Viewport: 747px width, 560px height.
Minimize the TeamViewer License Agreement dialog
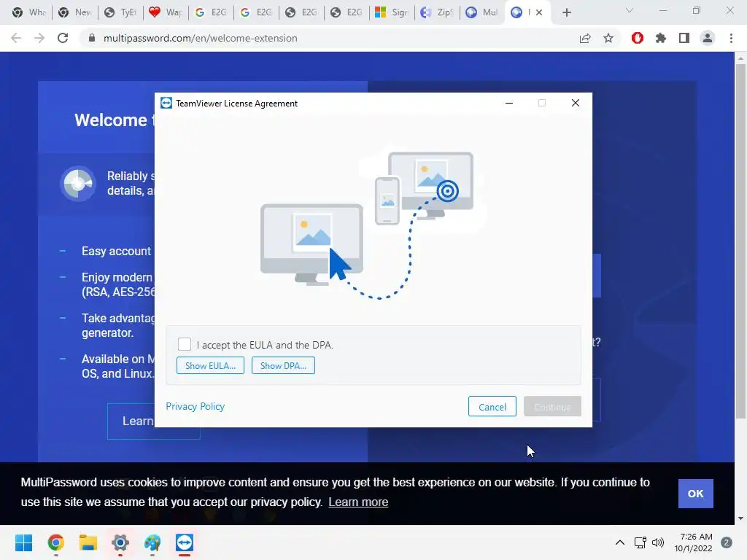(x=508, y=103)
